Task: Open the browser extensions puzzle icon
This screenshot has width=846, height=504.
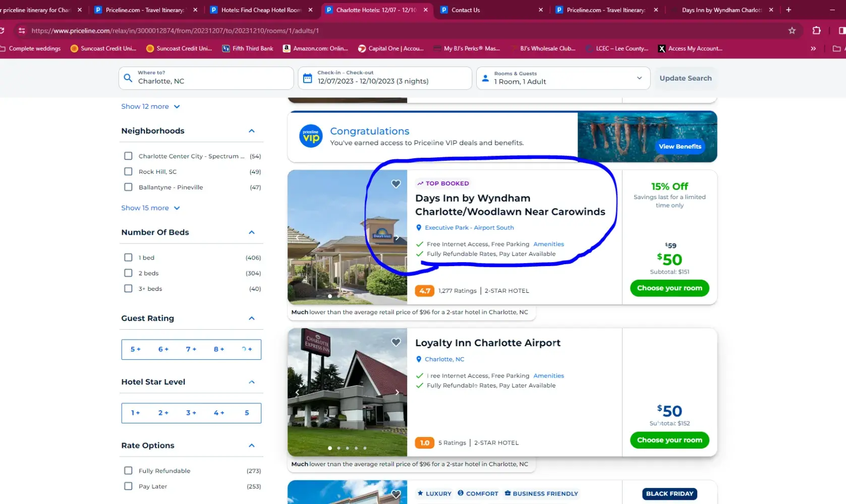Action: 816,31
